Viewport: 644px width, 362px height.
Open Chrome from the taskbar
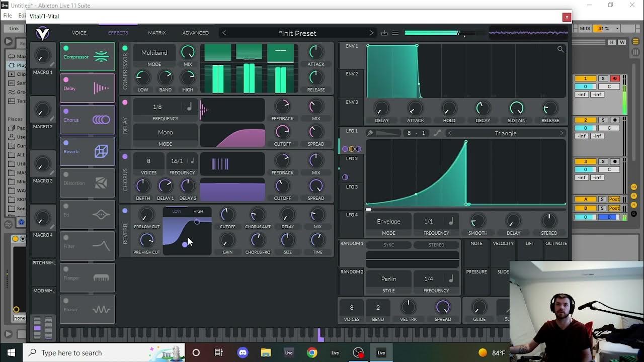click(x=312, y=352)
